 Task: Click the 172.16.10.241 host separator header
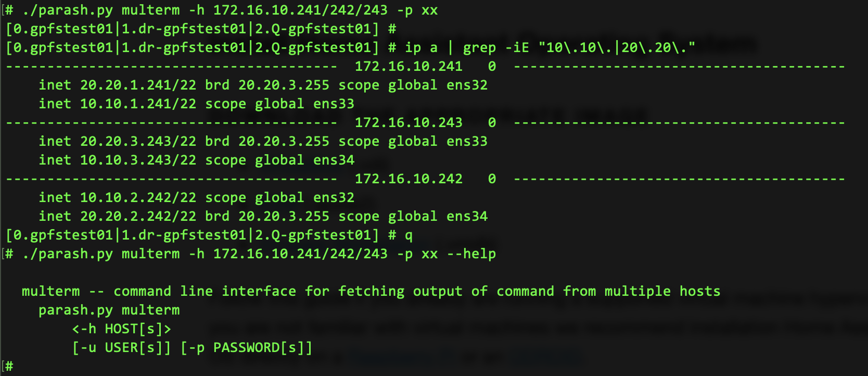409,67
